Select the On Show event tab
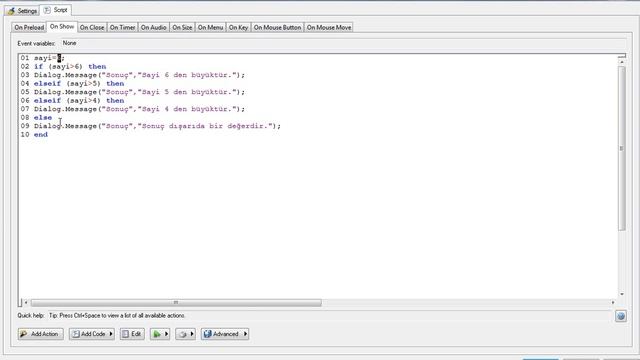The height and width of the screenshot is (360, 640). click(62, 27)
